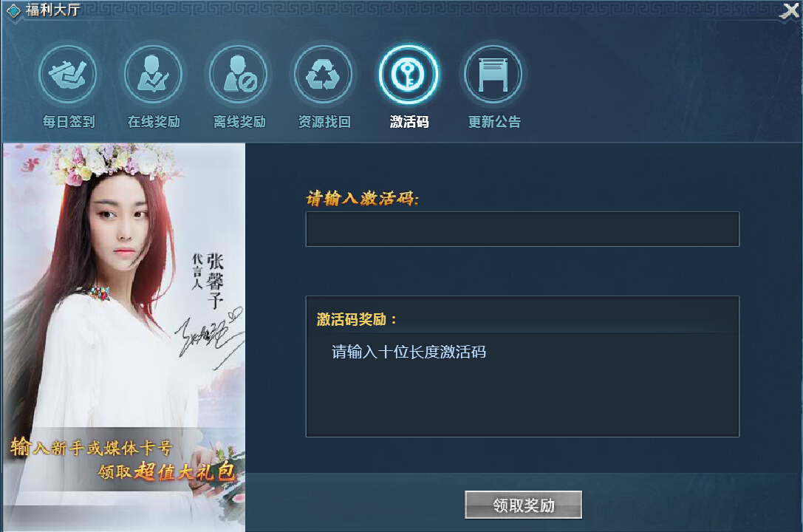Focus the activation code input box
Screen dimensions: 803x532
pyautogui.click(x=522, y=229)
